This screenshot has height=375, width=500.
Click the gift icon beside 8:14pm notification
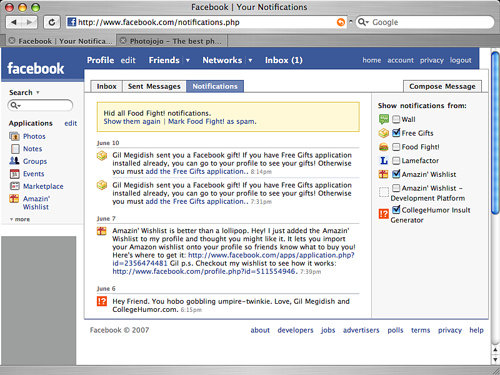(x=102, y=155)
